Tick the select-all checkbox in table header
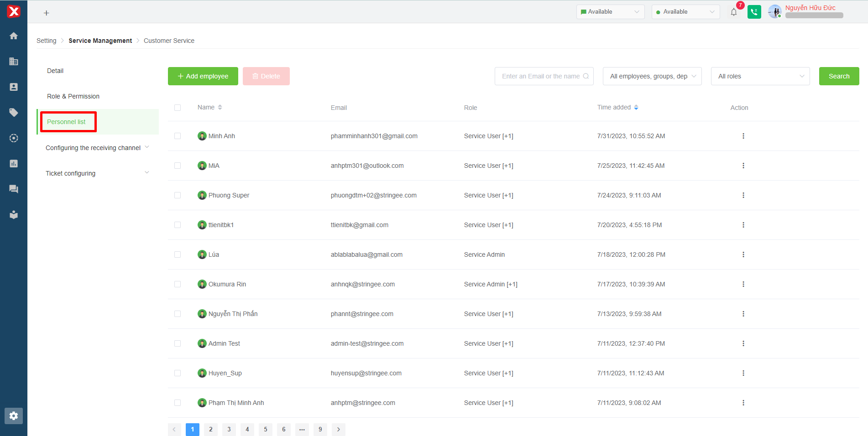The image size is (868, 436). [x=178, y=108]
